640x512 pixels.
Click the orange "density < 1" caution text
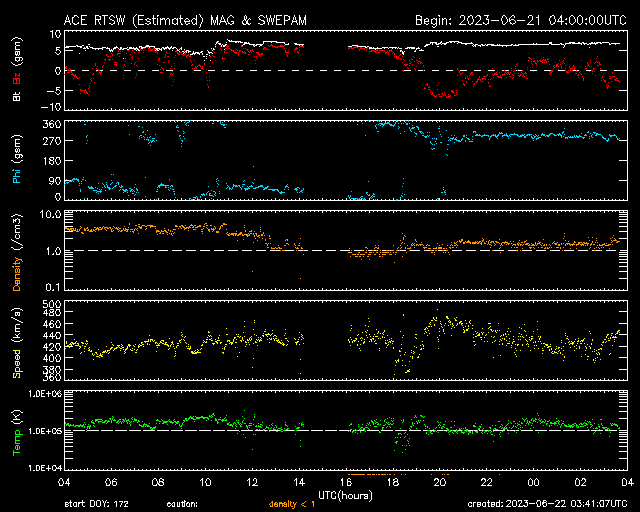(292, 504)
